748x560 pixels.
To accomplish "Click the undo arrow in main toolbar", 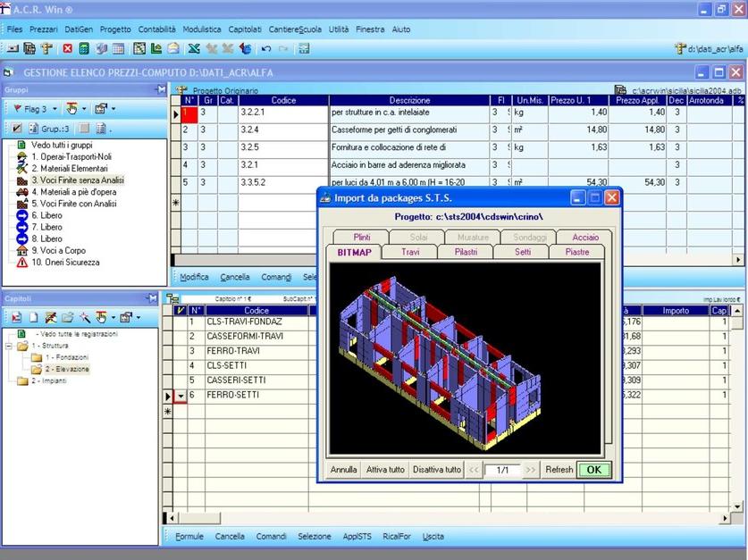I will (266, 48).
